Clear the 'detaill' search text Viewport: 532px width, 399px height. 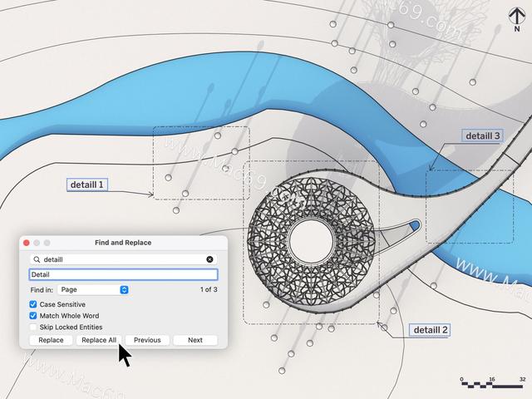point(209,259)
